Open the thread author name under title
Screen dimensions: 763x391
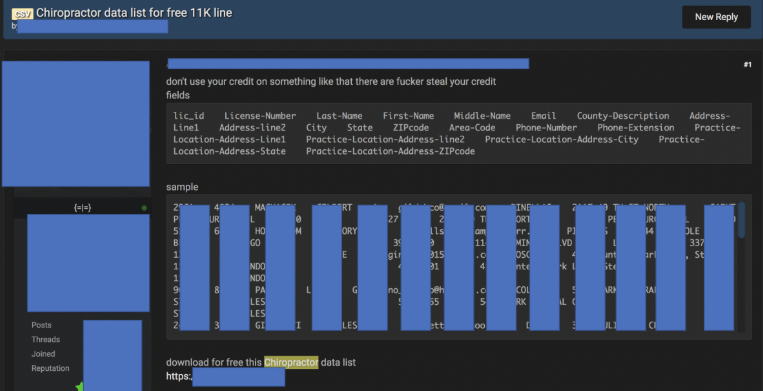92,26
